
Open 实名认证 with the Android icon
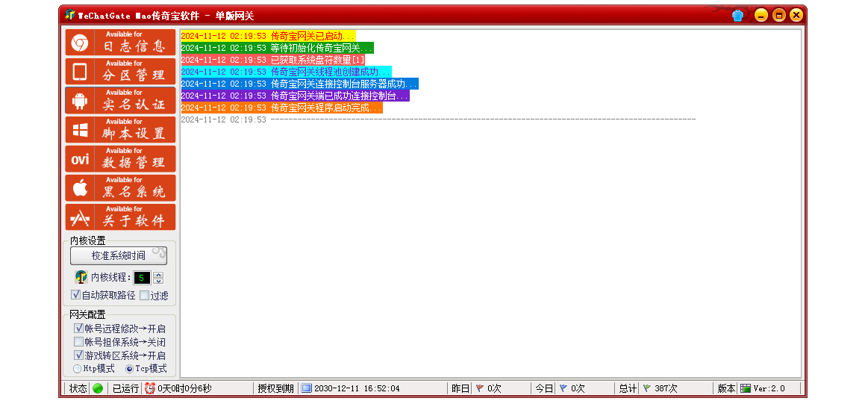point(120,100)
